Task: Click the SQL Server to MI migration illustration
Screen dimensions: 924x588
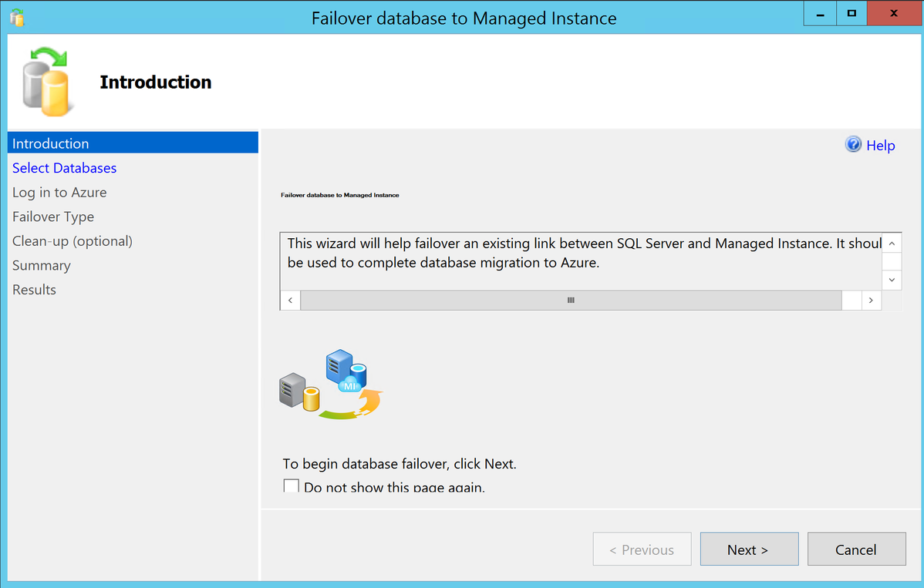Action: 331,385
